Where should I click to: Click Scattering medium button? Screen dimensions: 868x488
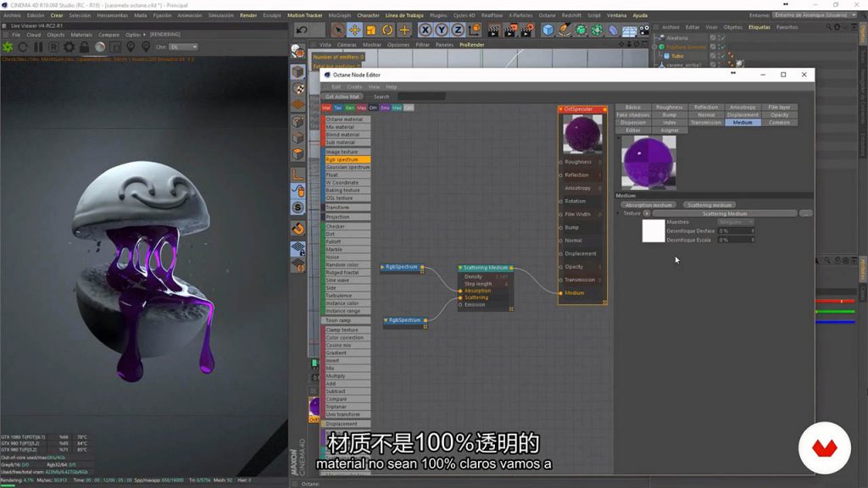pyautogui.click(x=709, y=205)
